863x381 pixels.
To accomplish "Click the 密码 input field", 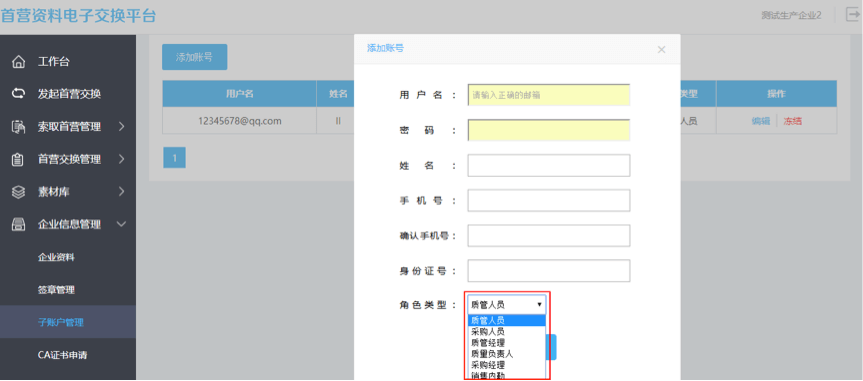I will (549, 130).
